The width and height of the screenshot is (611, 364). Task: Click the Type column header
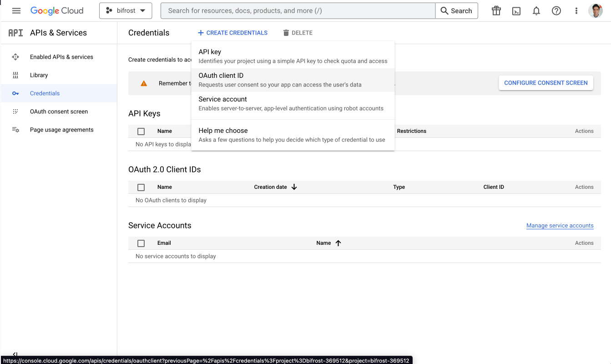(x=399, y=187)
